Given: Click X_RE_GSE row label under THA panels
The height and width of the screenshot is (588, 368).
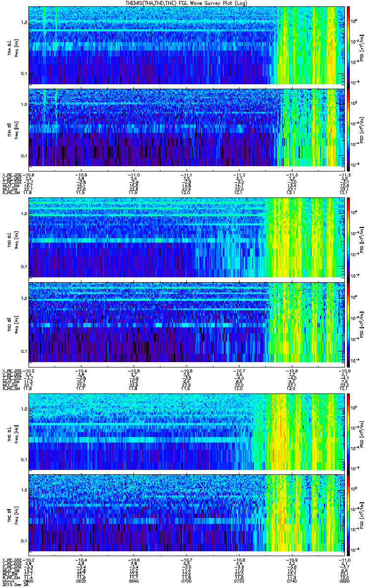Looking at the screenshot, I should point(12,174).
